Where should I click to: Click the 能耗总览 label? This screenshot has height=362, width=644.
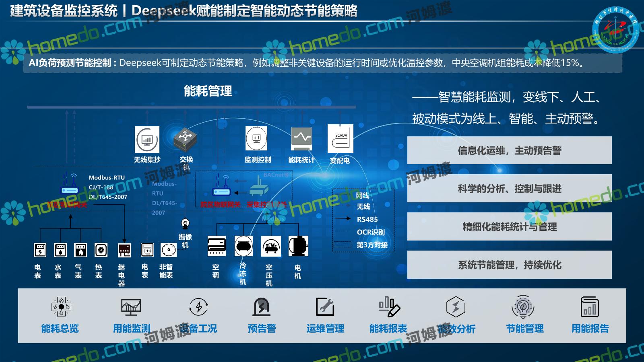[60, 329]
